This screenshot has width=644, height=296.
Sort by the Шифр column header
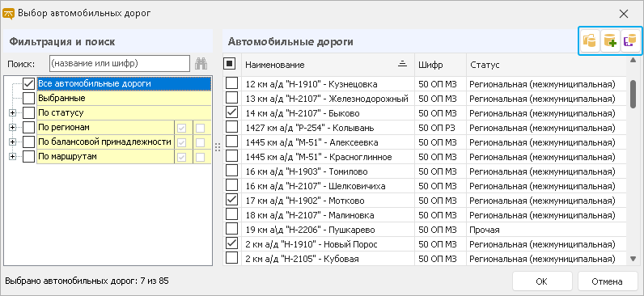tap(440, 65)
